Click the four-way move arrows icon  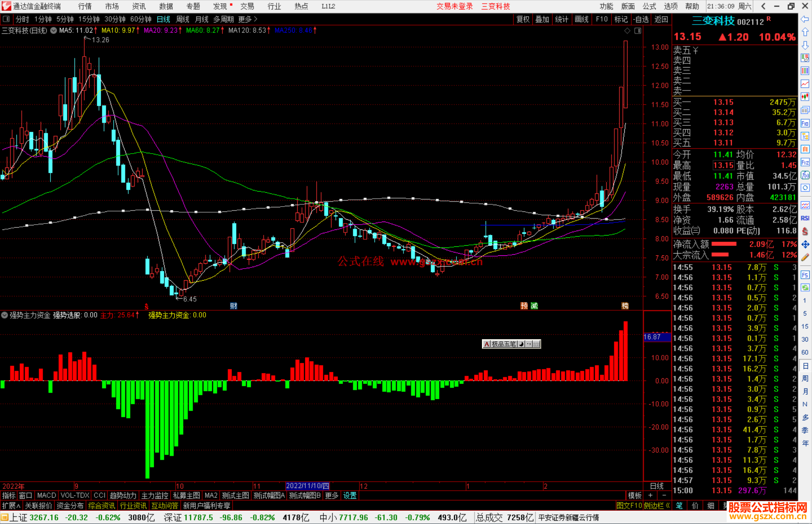click(x=805, y=245)
